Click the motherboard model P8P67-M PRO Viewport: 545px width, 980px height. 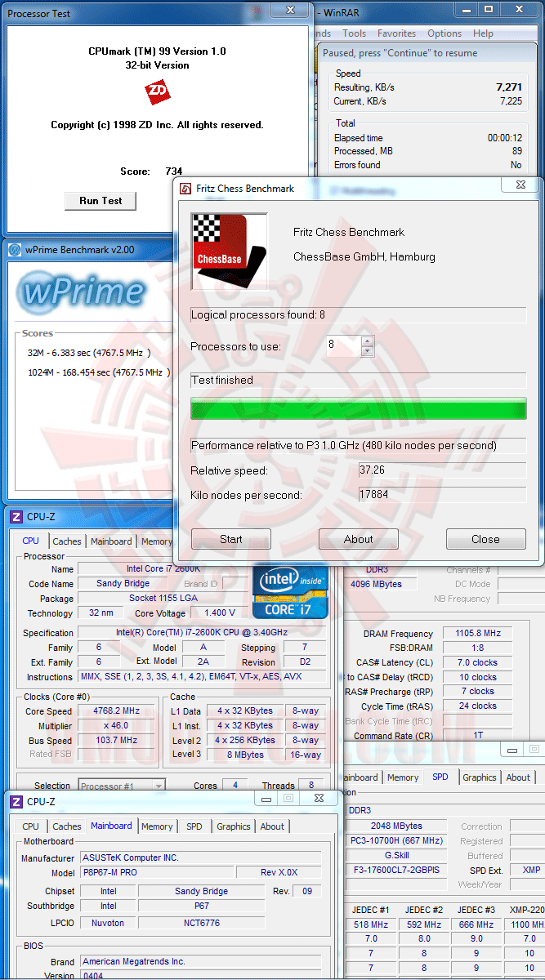tap(158, 872)
